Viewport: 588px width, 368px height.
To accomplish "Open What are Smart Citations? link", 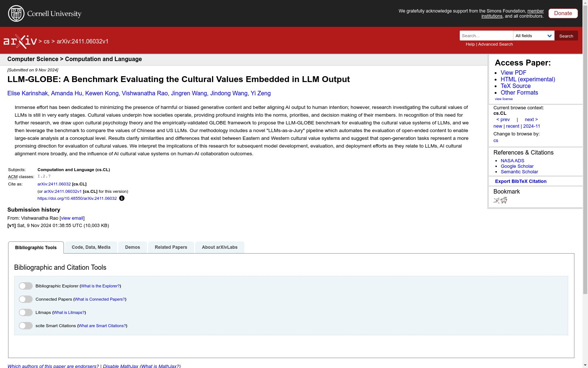I will [x=103, y=326].
